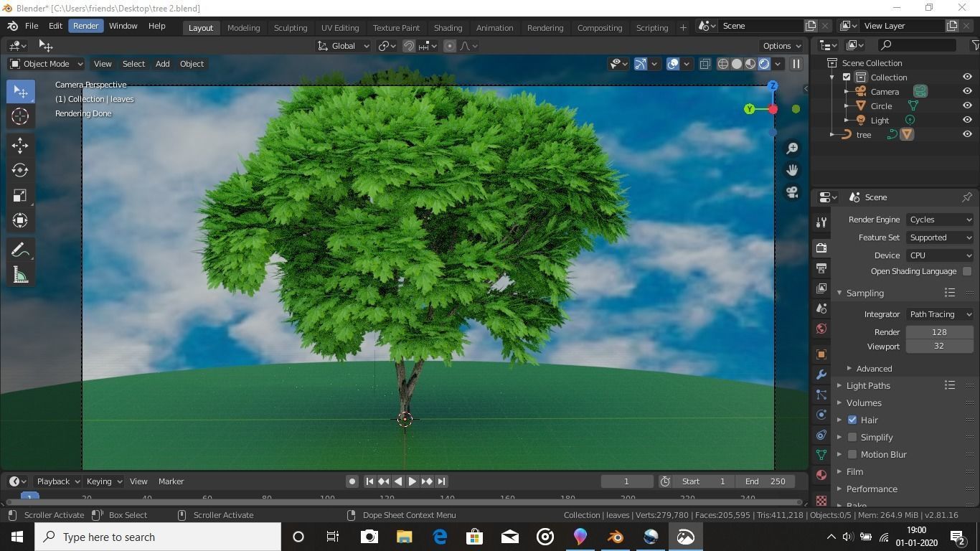Open the Render Engine Cycles dropdown
Viewport: 980px width, 551px height.
[x=940, y=220]
